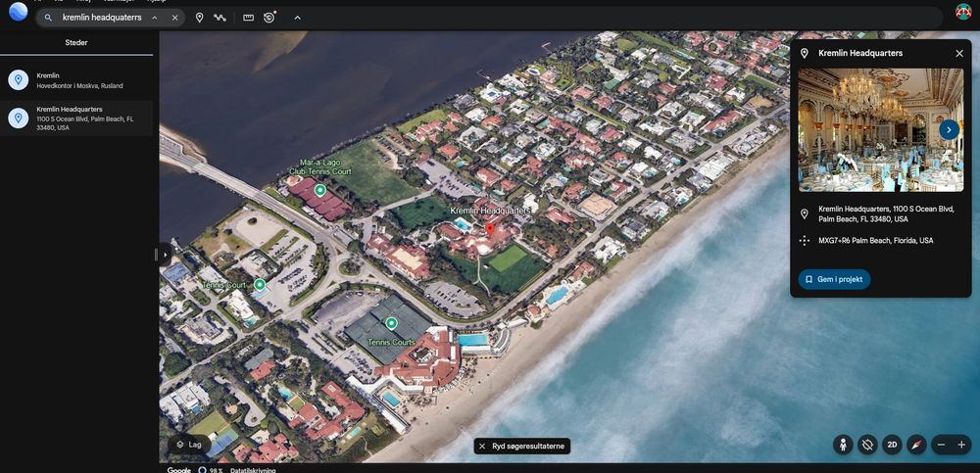Click the red Kremlin Headquarters map pin

click(x=490, y=229)
